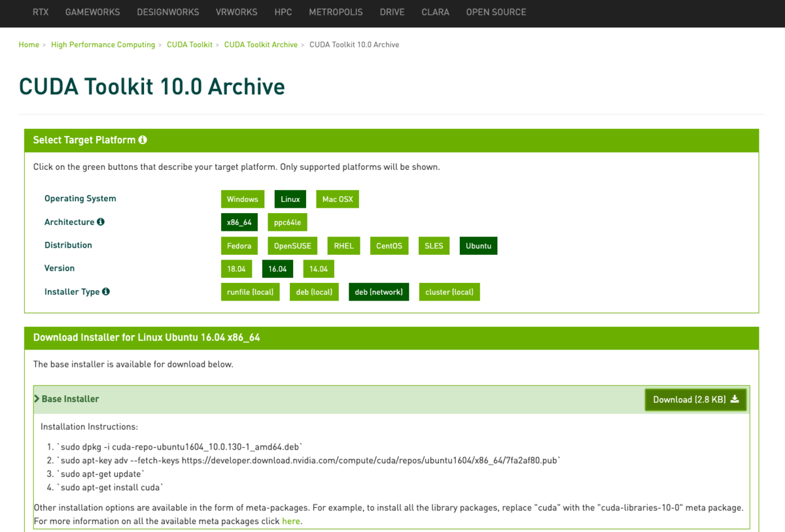
Task: Open the CLARA menu item
Action: [x=436, y=12]
